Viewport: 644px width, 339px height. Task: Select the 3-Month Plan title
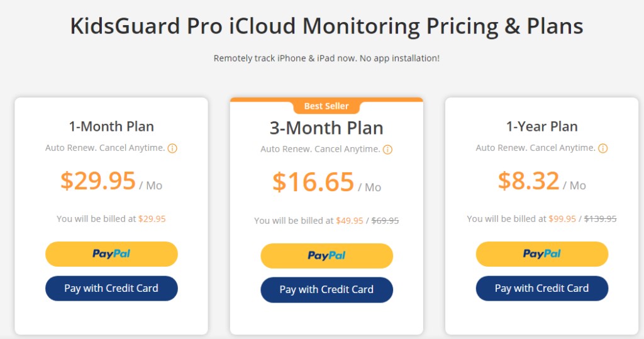(326, 128)
